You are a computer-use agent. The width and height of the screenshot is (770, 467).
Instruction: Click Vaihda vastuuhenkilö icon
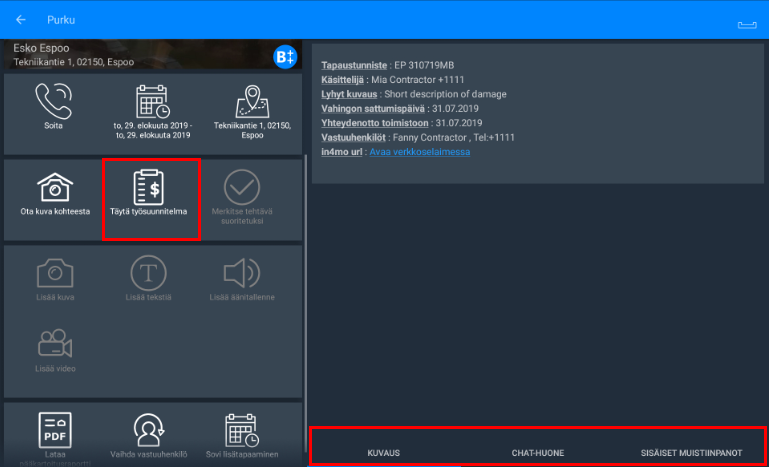(149, 433)
